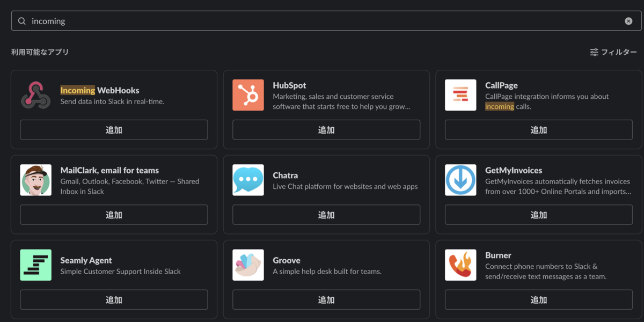
Task: Click "Live Chat platform for websites" description
Action: click(x=345, y=186)
